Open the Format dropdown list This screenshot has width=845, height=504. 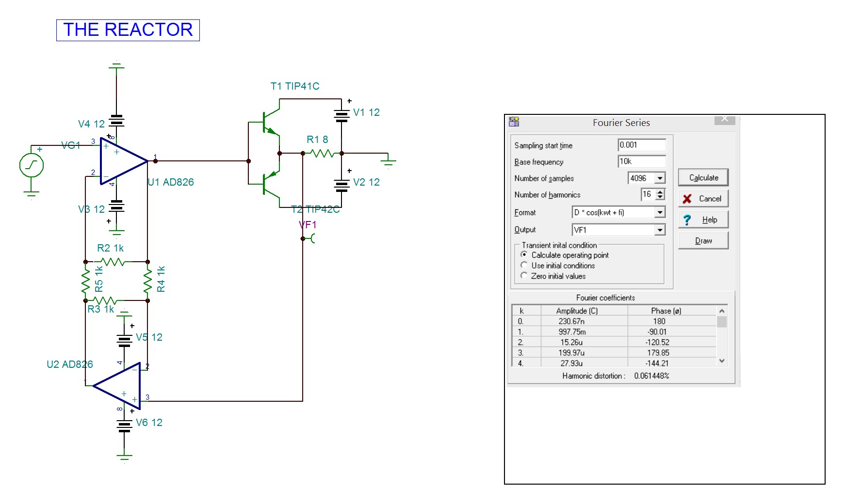[x=660, y=212]
